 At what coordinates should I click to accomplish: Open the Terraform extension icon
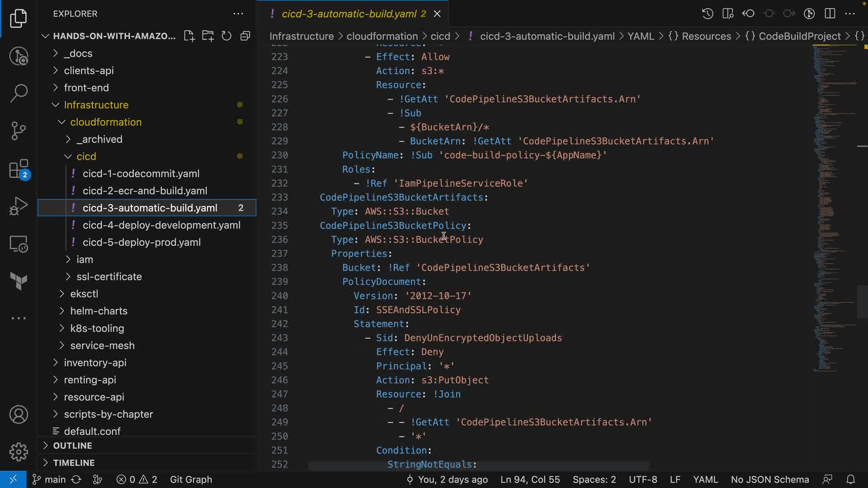click(x=19, y=281)
